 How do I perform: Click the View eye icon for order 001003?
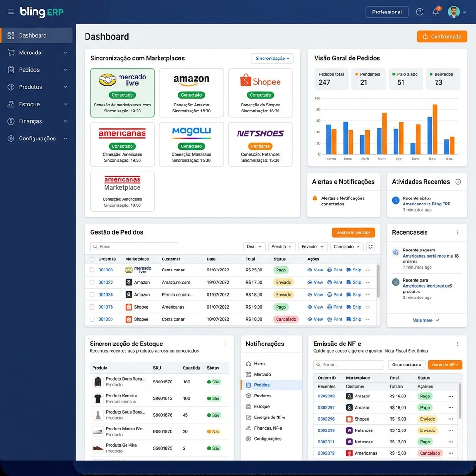[310, 270]
